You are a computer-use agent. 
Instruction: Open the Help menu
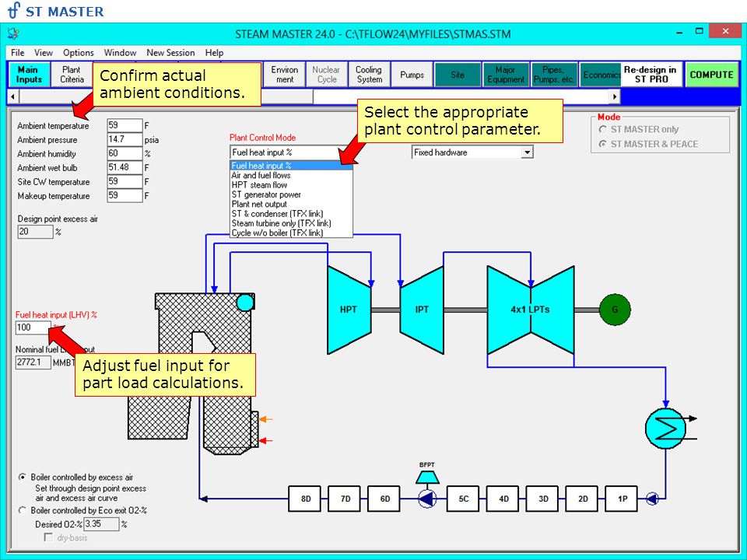[x=215, y=52]
